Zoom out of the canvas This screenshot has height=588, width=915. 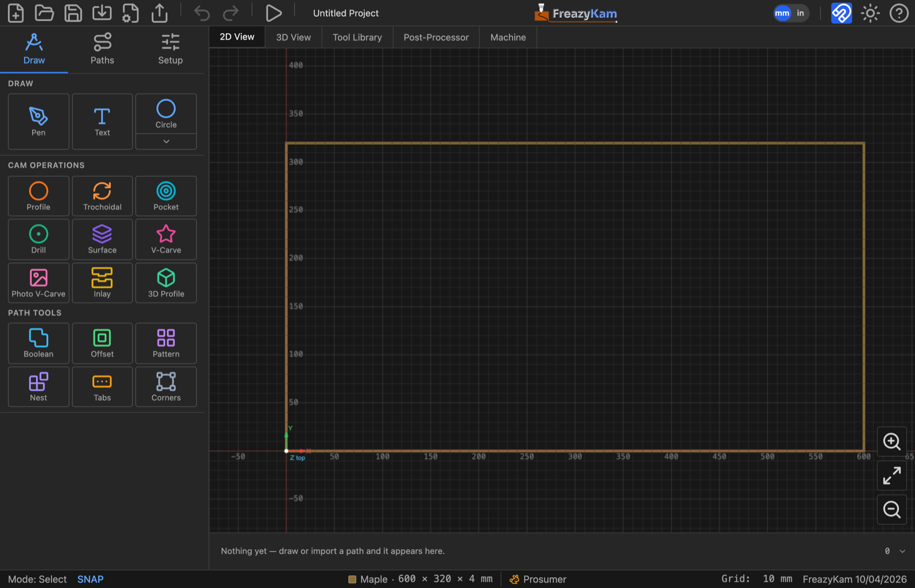(892, 509)
